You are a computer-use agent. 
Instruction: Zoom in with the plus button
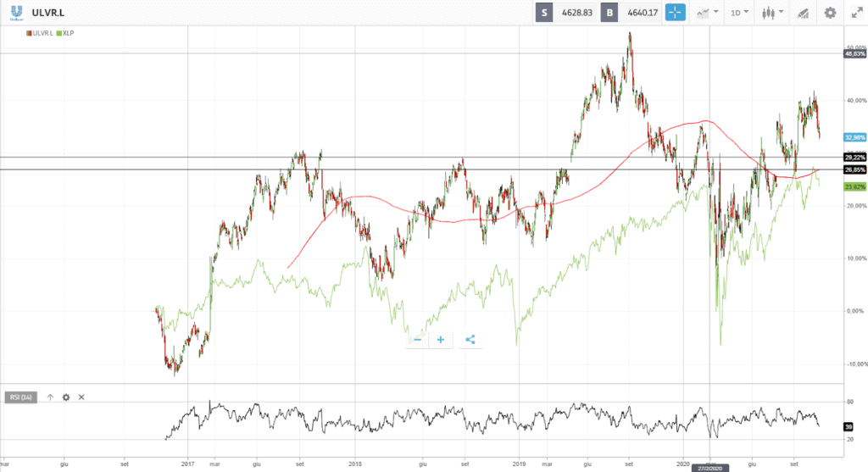pyautogui.click(x=441, y=340)
